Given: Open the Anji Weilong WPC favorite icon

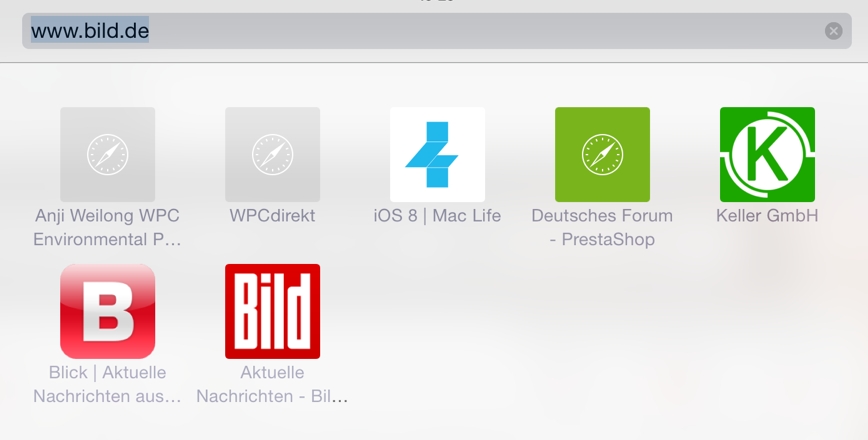Looking at the screenshot, I should point(107,154).
